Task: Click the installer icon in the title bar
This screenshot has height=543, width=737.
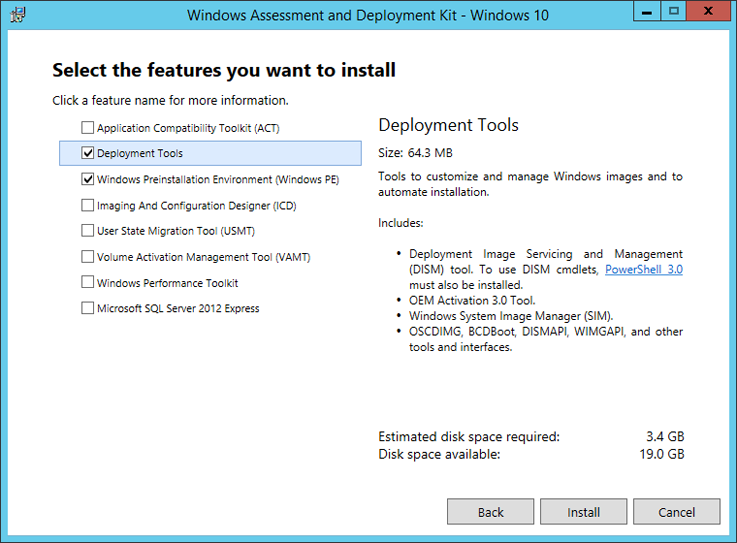Action: click(x=16, y=15)
